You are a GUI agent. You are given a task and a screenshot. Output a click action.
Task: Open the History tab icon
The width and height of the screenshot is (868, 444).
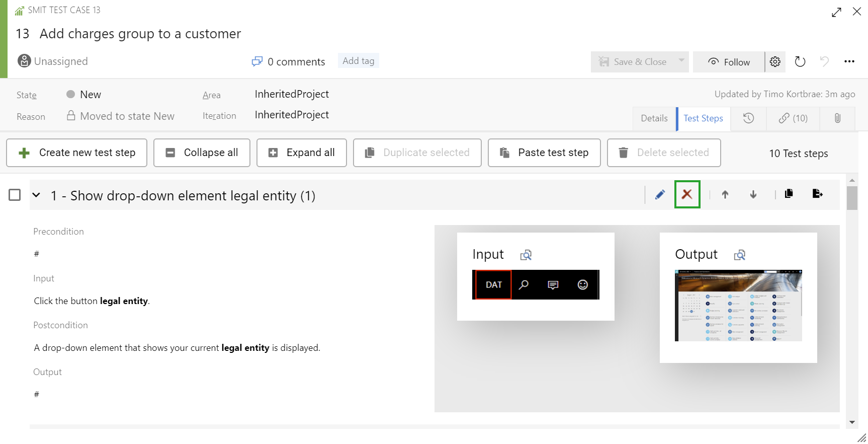pos(748,118)
